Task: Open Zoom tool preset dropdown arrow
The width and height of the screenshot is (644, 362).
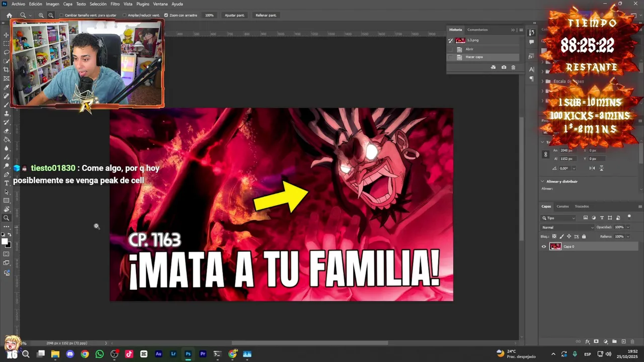Action: tap(29, 15)
